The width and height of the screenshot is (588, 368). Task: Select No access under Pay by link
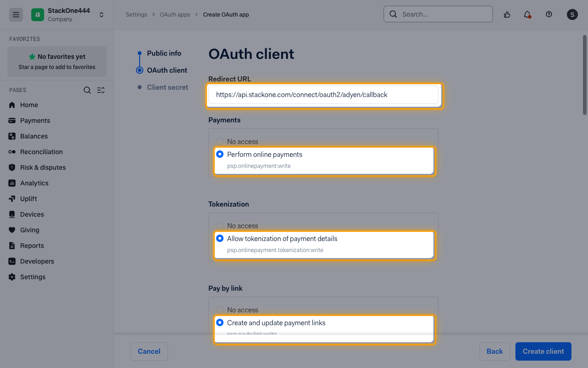point(220,310)
